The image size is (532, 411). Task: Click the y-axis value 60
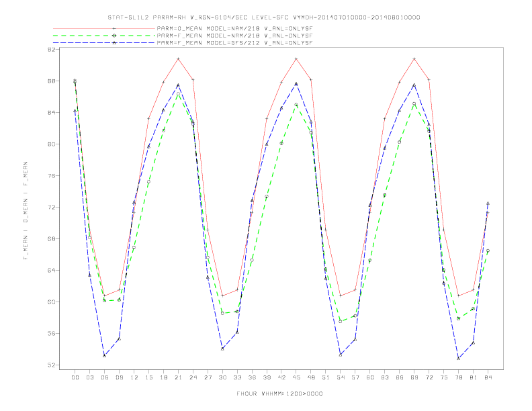[52, 302]
